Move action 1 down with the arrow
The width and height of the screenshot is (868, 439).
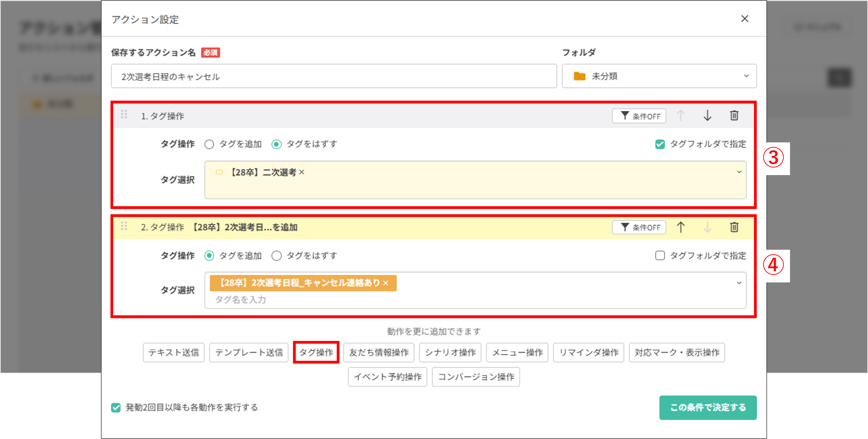point(707,116)
